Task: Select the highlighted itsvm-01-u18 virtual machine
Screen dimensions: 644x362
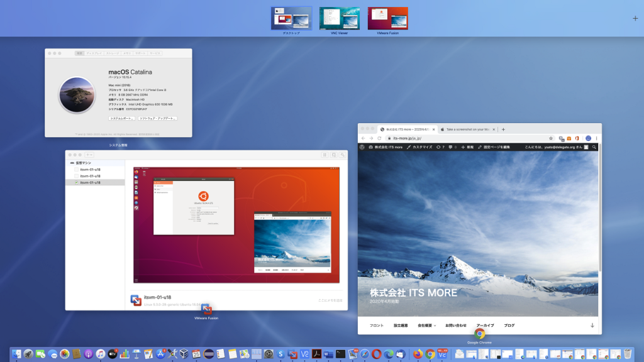Action: 91,183
